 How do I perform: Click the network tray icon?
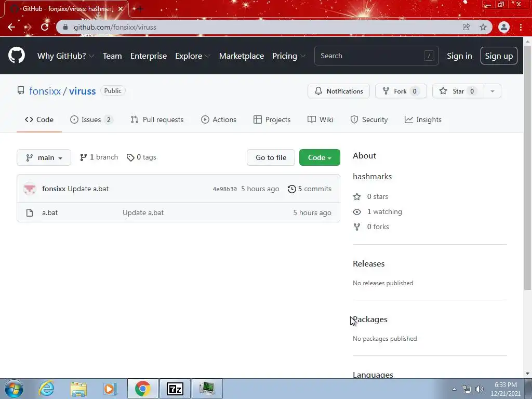pyautogui.click(x=467, y=389)
